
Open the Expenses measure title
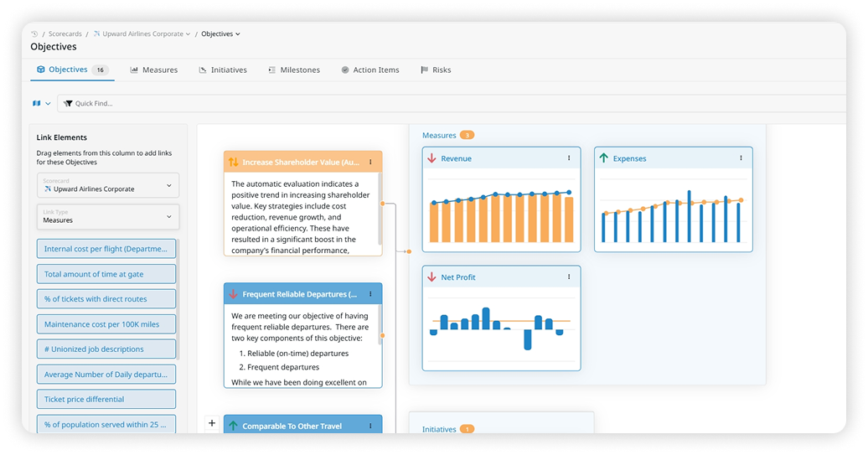point(629,158)
